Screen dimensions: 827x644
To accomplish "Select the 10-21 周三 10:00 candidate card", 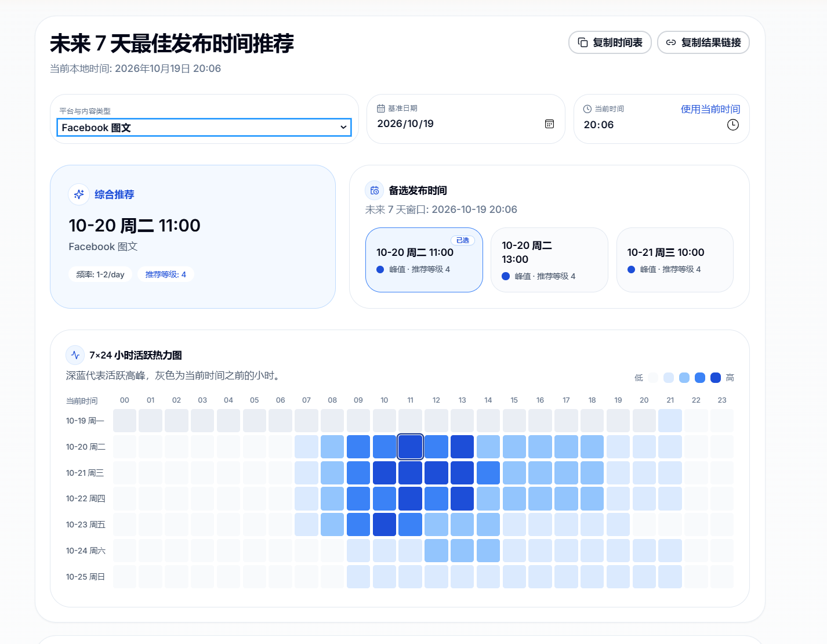I will pyautogui.click(x=675, y=260).
